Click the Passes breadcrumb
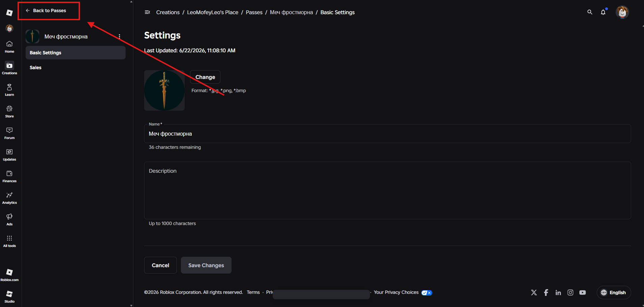 (x=254, y=12)
